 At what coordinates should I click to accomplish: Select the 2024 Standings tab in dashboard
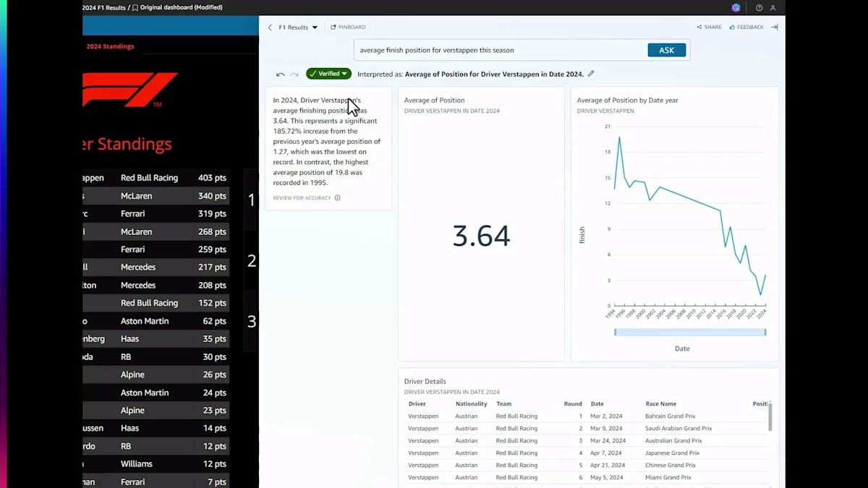pos(110,46)
